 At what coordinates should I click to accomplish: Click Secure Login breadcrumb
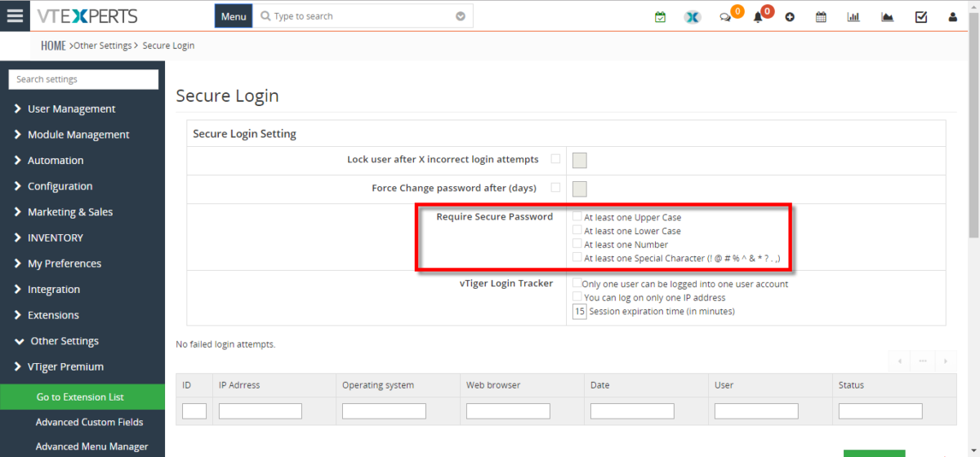168,46
